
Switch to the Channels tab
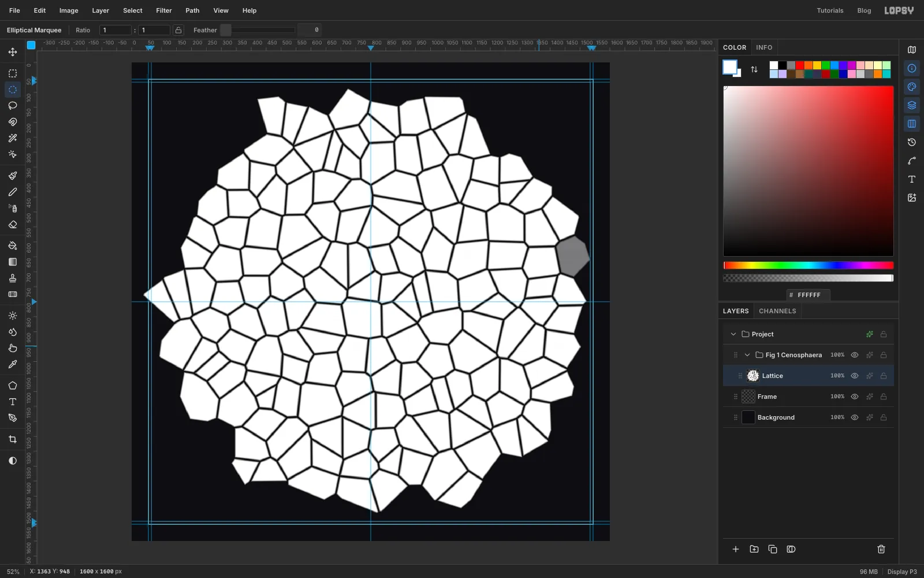[x=777, y=311]
